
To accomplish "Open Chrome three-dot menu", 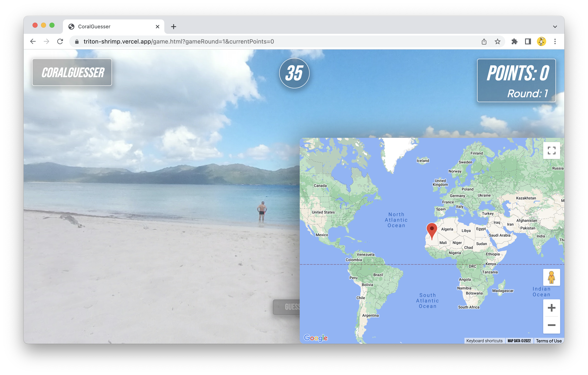I will (x=555, y=42).
